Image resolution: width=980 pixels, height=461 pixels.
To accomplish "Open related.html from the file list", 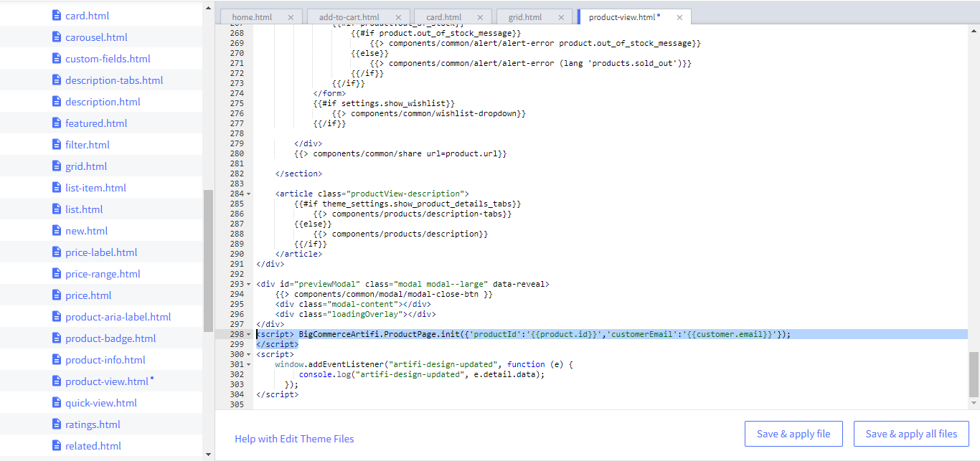I will [x=93, y=445].
